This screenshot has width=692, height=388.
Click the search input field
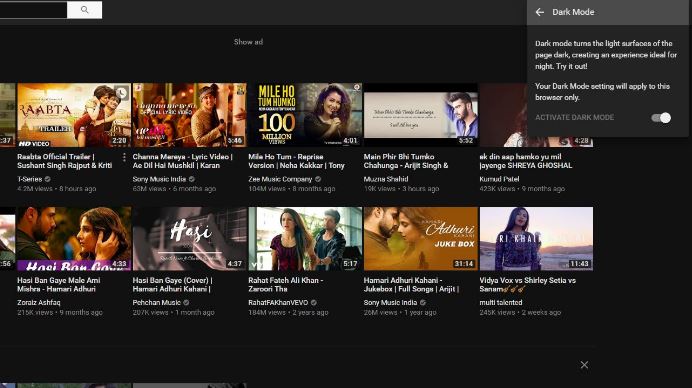pyautogui.click(x=33, y=10)
